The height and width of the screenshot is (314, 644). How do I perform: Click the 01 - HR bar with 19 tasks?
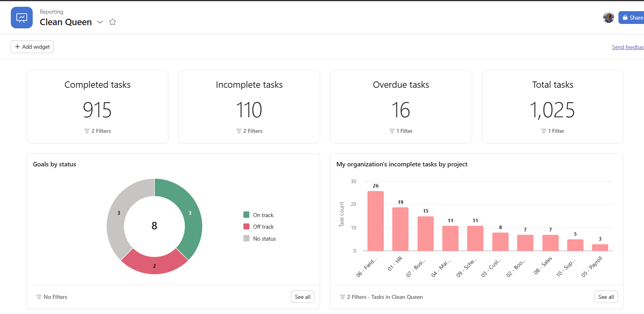point(400,229)
